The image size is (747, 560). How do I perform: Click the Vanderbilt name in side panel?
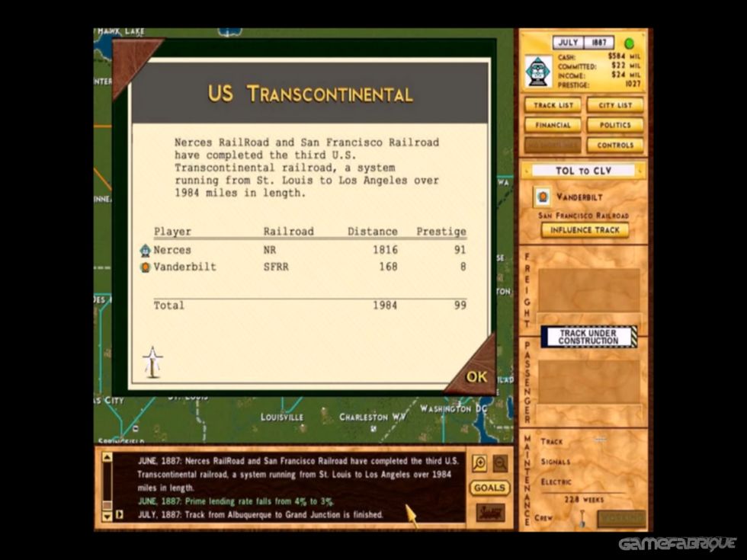579,197
